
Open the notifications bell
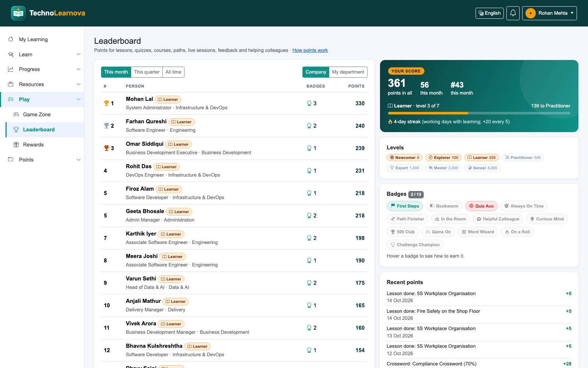pos(513,13)
